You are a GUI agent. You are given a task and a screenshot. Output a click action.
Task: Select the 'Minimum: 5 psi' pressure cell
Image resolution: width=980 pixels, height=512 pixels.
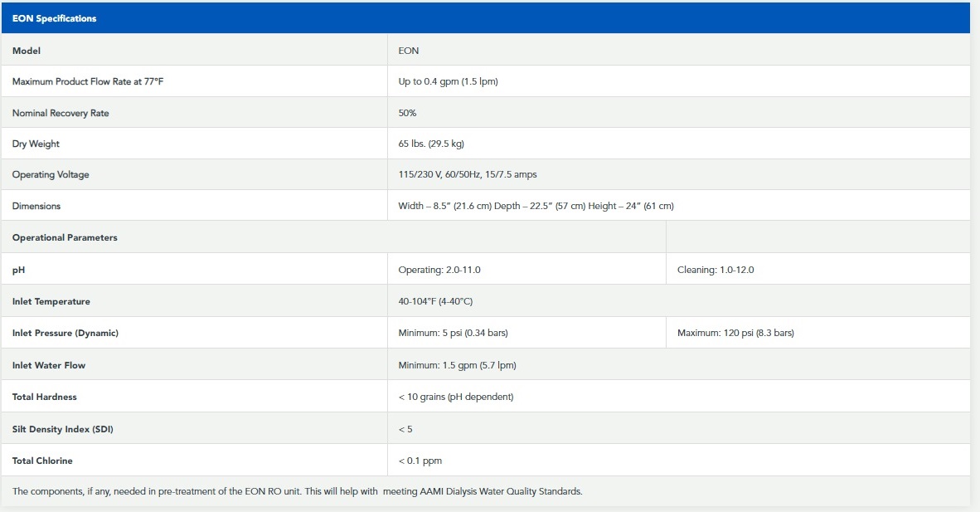[453, 333]
